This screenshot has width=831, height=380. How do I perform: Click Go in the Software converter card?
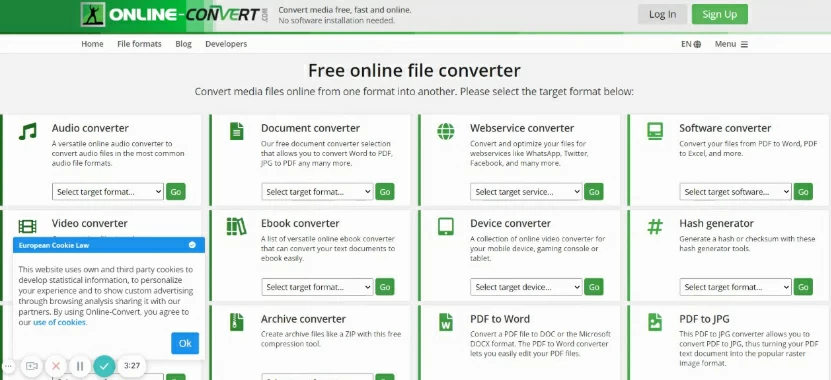(803, 192)
